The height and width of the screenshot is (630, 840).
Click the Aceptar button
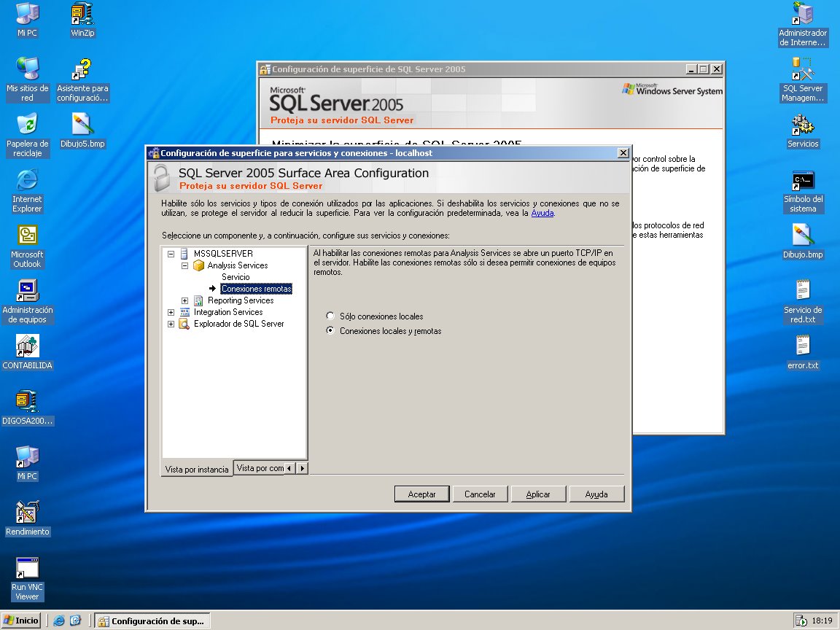421,494
